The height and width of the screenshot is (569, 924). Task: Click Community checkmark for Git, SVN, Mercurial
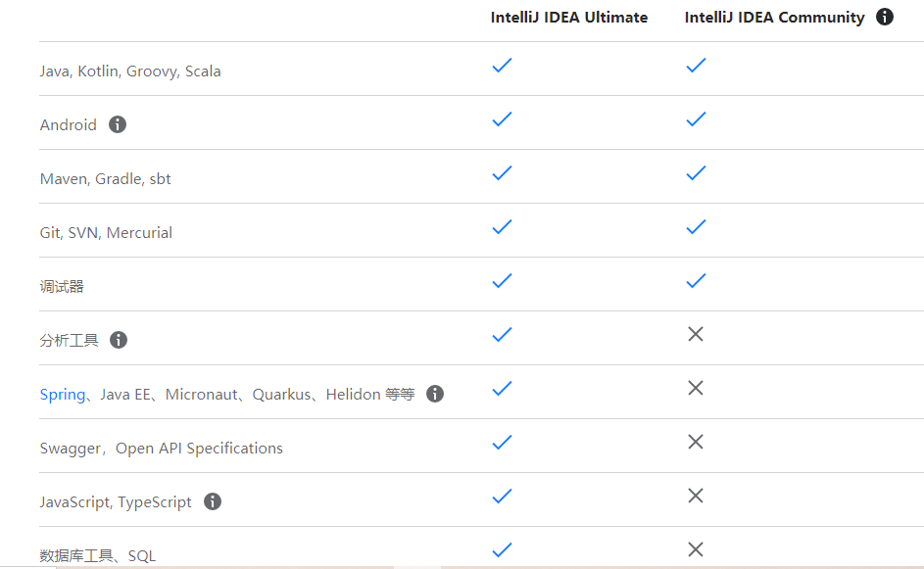click(696, 227)
